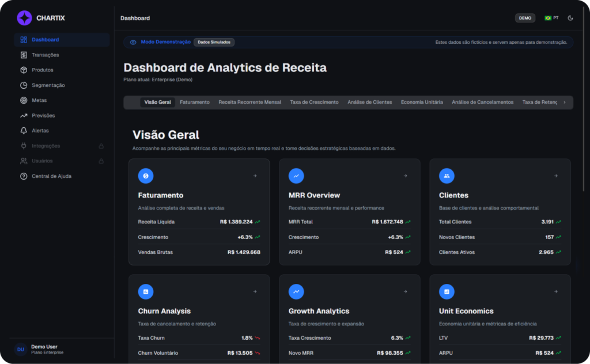Open the PT language selector

(551, 18)
